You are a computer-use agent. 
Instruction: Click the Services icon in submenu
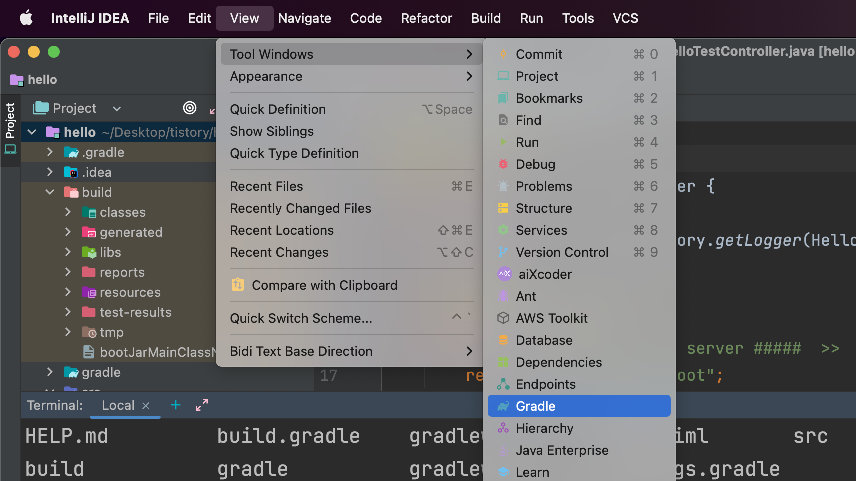pyautogui.click(x=503, y=230)
